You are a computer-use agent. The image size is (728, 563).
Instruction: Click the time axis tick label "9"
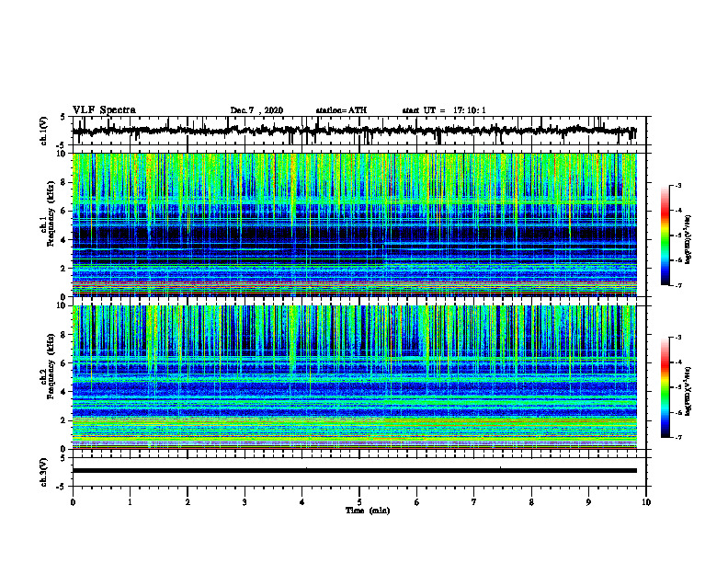588,502
